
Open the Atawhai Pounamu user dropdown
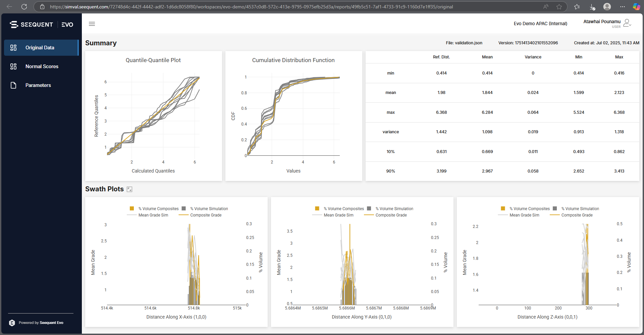click(x=627, y=23)
